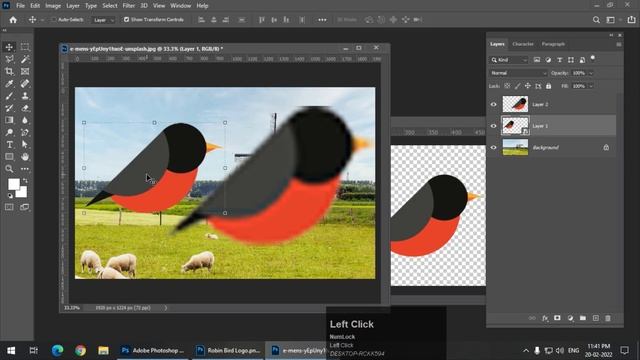Open Robin Bird Logo taskbar button
The width and height of the screenshot is (640, 360).
point(229,350)
